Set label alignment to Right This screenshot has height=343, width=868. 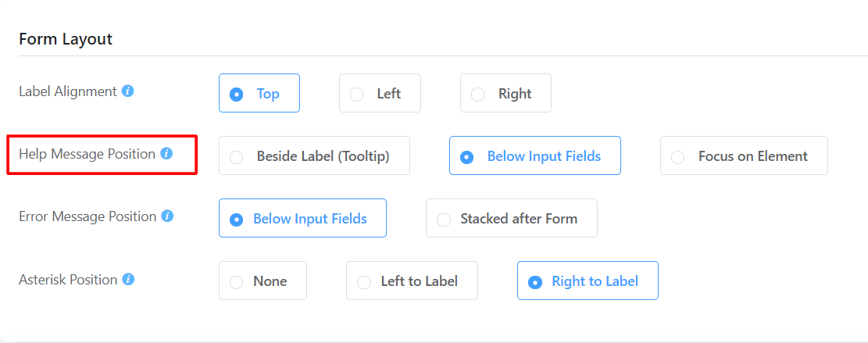505,93
